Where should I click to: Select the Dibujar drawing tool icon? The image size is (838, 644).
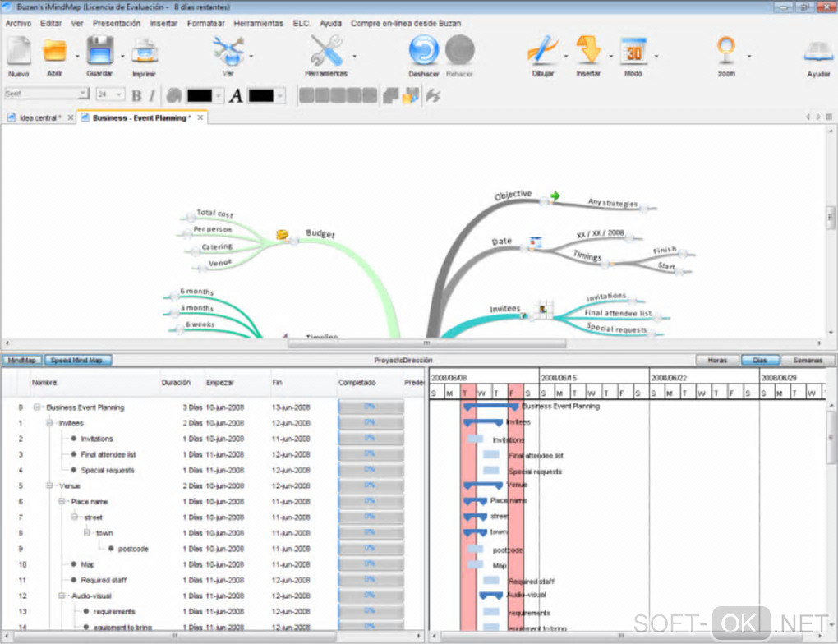coord(542,50)
